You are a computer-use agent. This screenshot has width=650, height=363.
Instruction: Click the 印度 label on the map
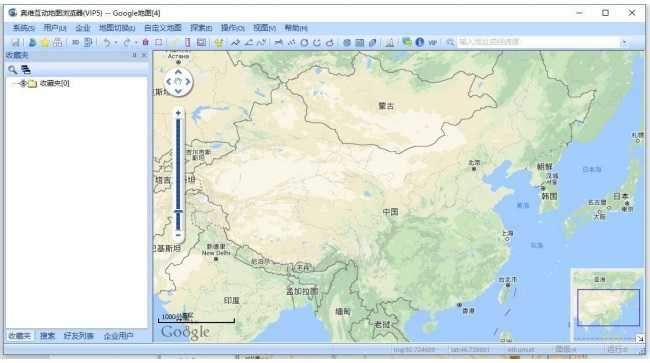(232, 300)
